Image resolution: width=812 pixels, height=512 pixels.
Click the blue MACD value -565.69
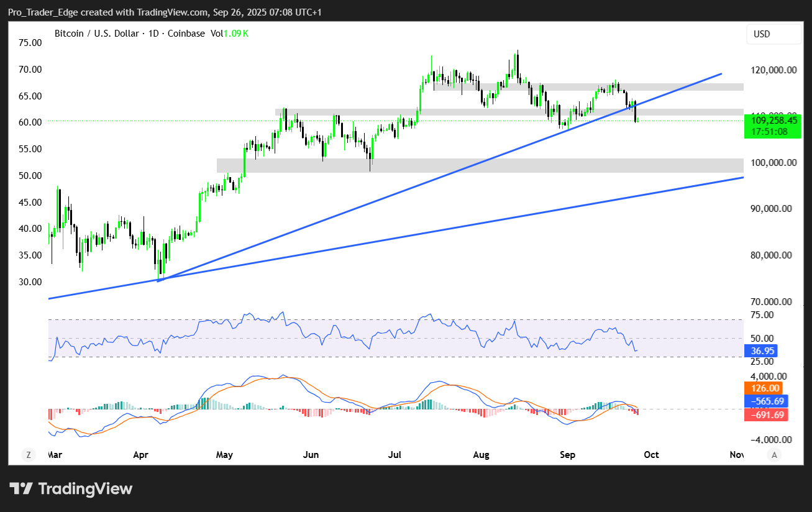[766, 401]
